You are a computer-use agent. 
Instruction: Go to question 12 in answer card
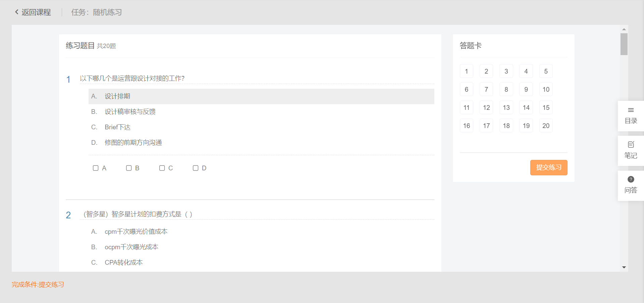[x=486, y=107]
